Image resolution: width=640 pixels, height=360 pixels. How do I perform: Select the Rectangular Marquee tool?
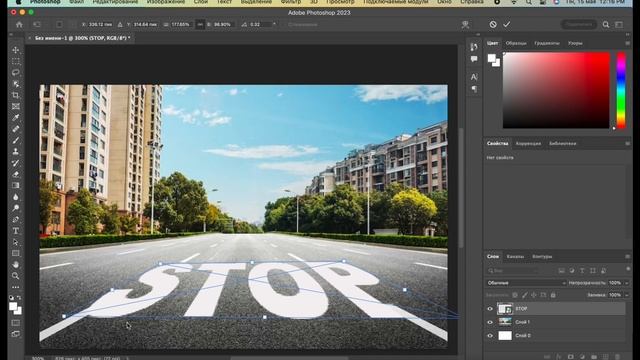tap(16, 61)
